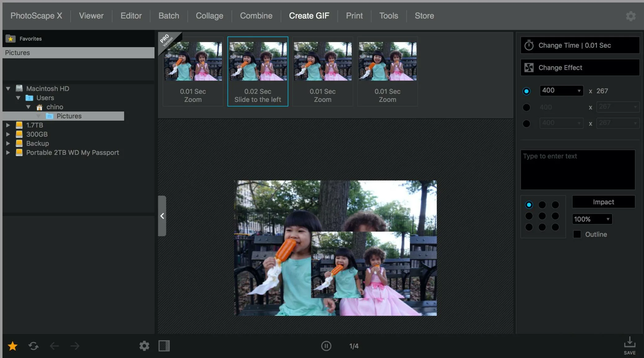644x358 pixels.
Task: Click the Impact font button
Action: tap(603, 202)
